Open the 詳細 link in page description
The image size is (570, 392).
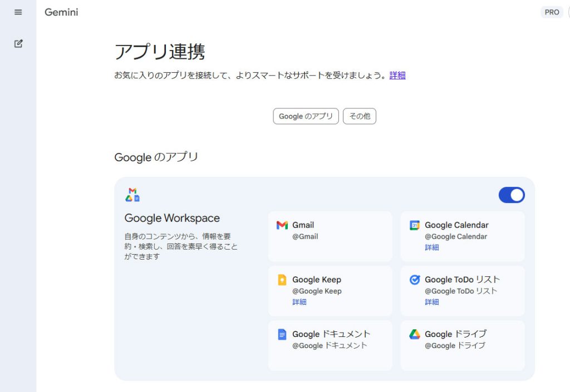coord(397,76)
